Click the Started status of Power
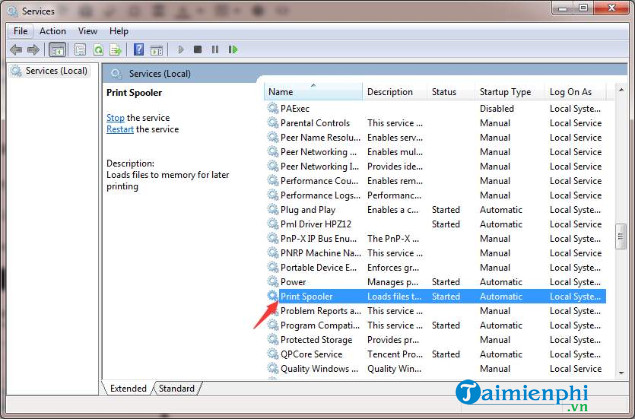Viewport: 635px width, 420px height. (x=446, y=282)
